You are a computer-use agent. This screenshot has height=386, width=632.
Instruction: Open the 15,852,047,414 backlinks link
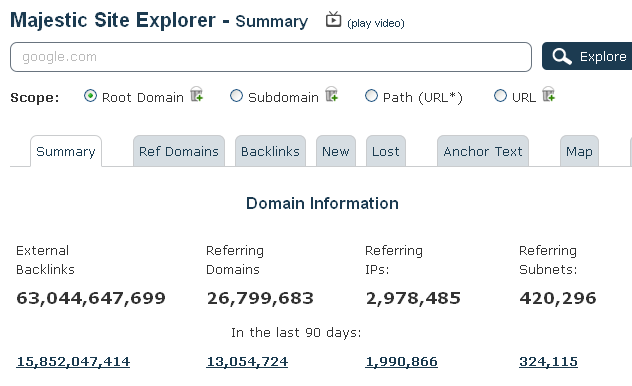pyautogui.click(x=73, y=361)
